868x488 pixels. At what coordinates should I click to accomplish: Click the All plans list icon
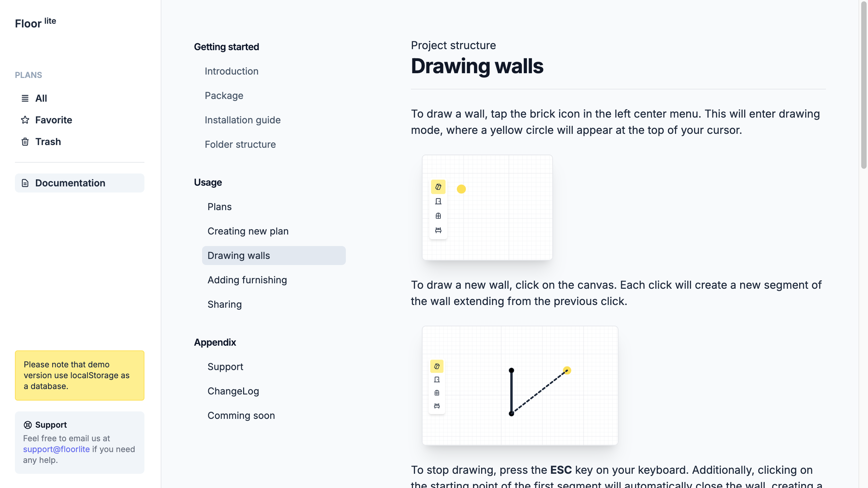click(x=25, y=98)
